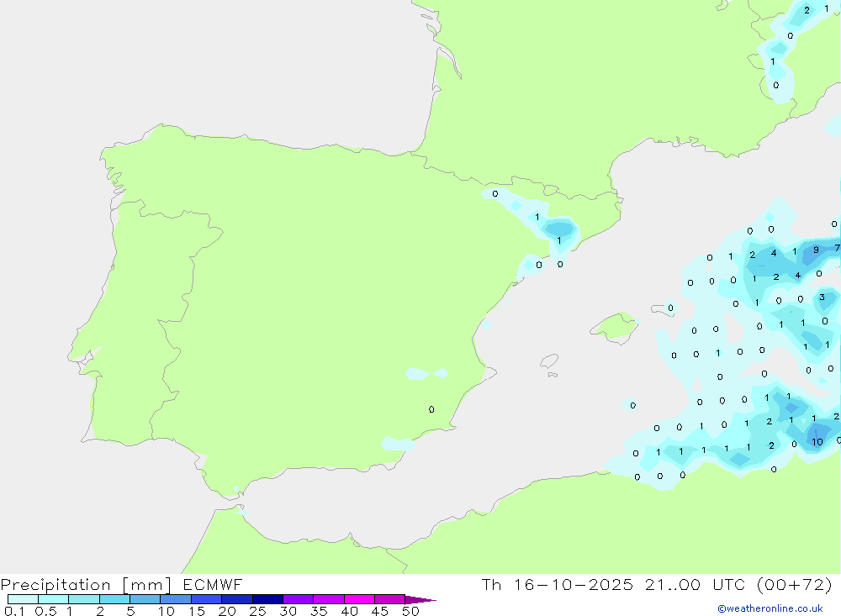This screenshot has width=841, height=616.
Task: Click the date '16-10-2025' text
Action: coord(574,584)
